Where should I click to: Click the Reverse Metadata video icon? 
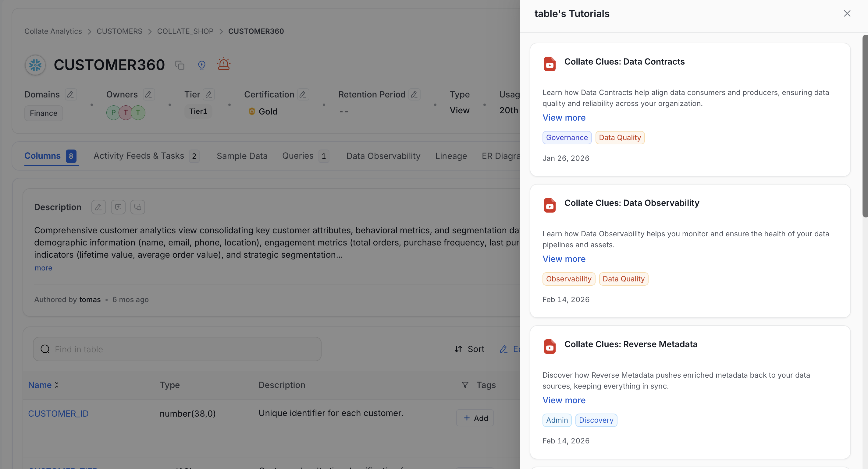click(x=550, y=347)
